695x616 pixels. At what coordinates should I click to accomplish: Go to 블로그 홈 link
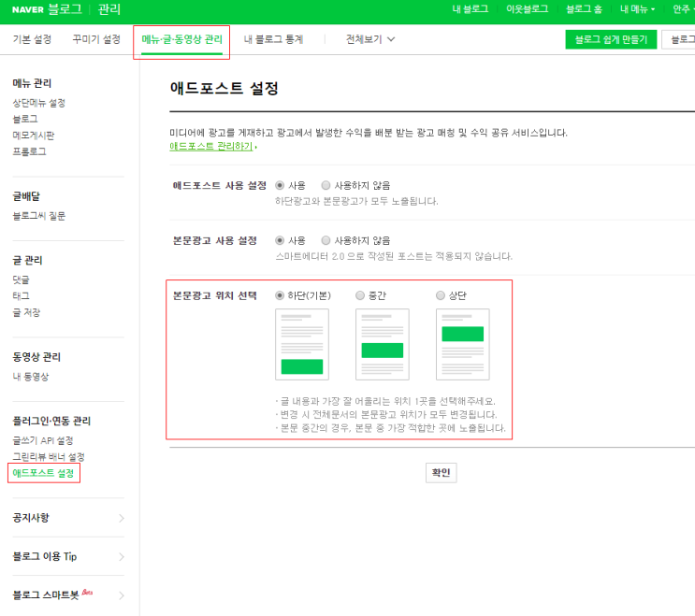point(584,9)
